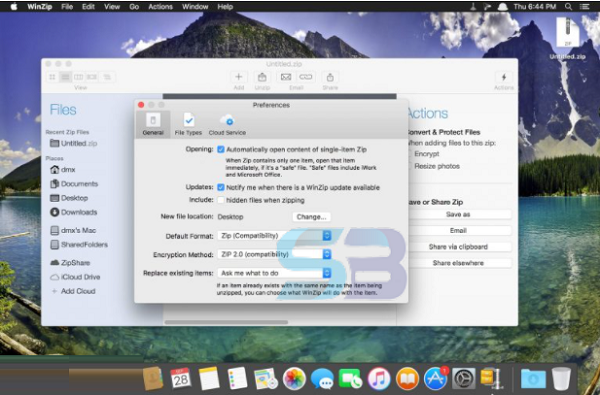
Task: Select icon grid view in View toolbar
Action: point(52,77)
